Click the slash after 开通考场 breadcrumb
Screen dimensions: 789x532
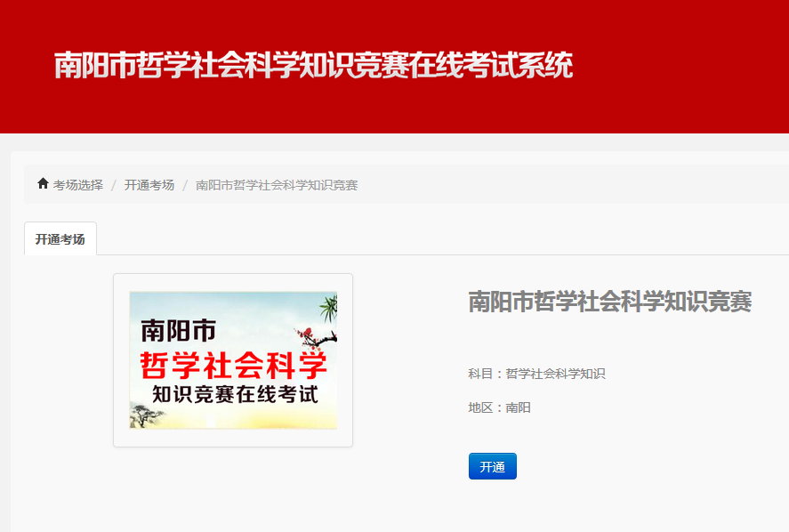coord(185,185)
